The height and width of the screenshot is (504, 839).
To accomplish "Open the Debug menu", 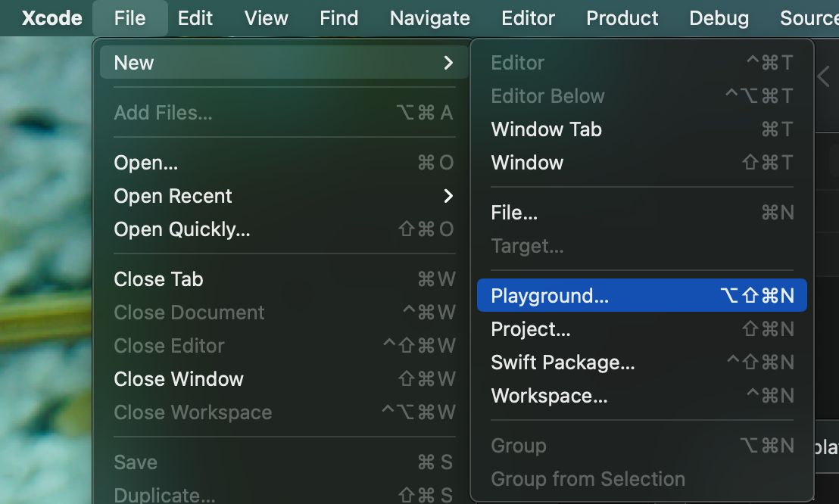I will [x=719, y=18].
